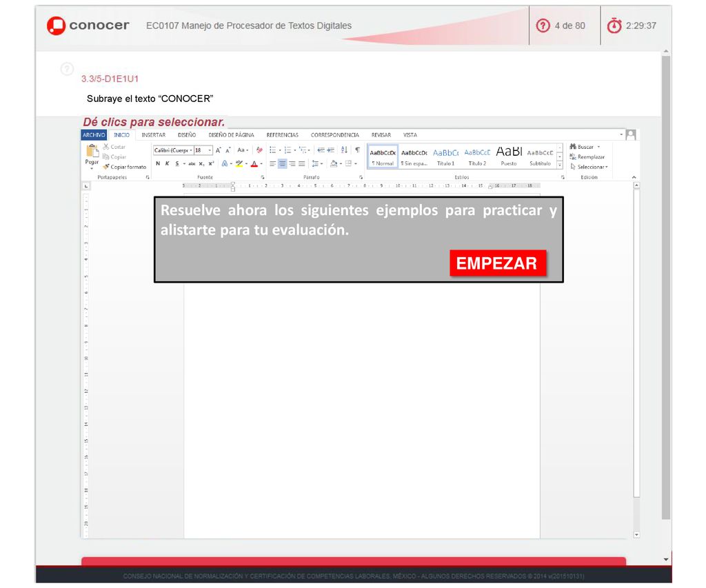Expand the Seleccionar dropdown in Edición
The height and width of the screenshot is (588, 706).
tap(589, 167)
